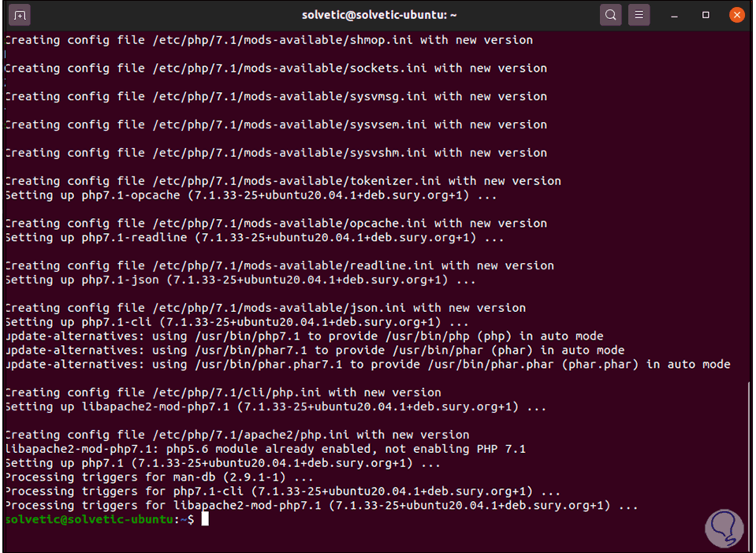Click the /usr/bin/phar.phar update-alternatives line
This screenshot has width=756, height=553.
tap(367, 365)
